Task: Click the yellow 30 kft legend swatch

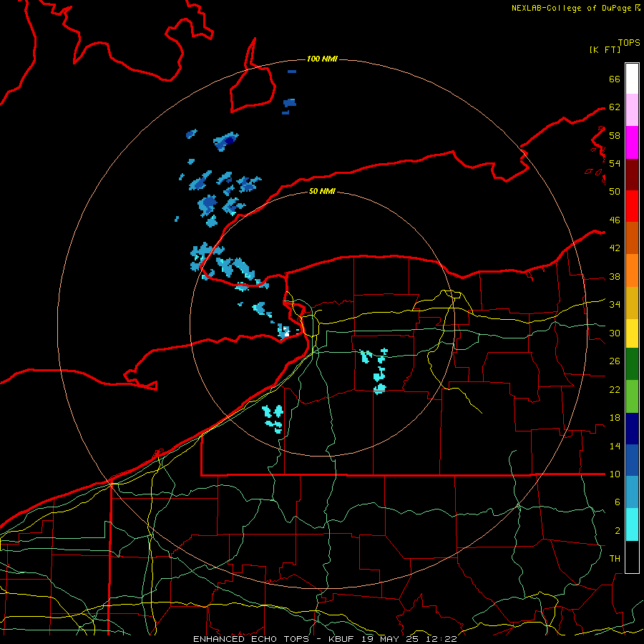Action: coord(632,333)
